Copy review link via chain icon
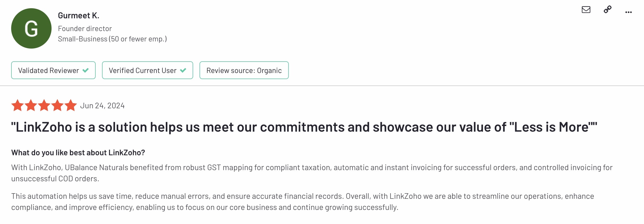The image size is (644, 224). point(607,10)
